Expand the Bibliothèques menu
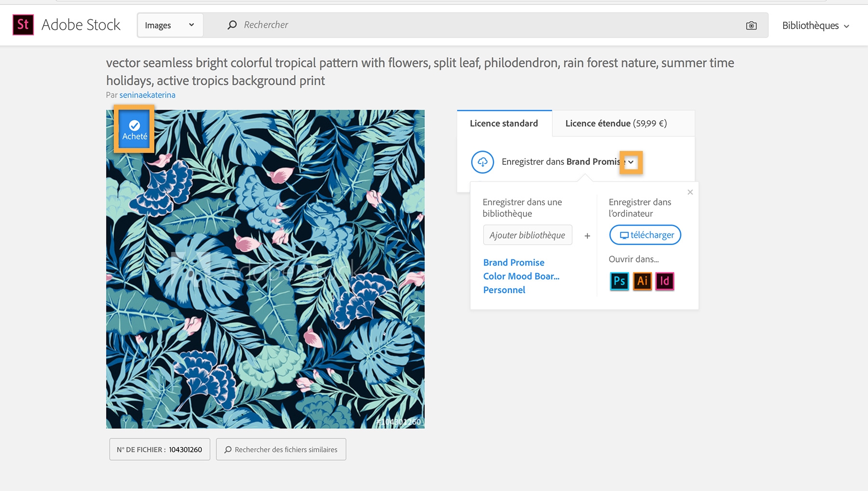868x491 pixels. 815,26
